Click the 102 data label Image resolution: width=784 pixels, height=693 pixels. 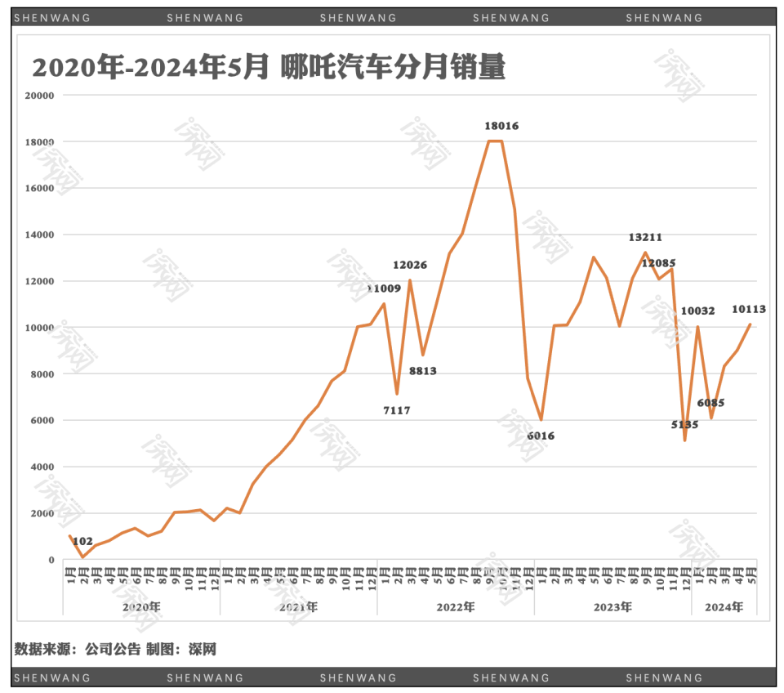pos(82,541)
